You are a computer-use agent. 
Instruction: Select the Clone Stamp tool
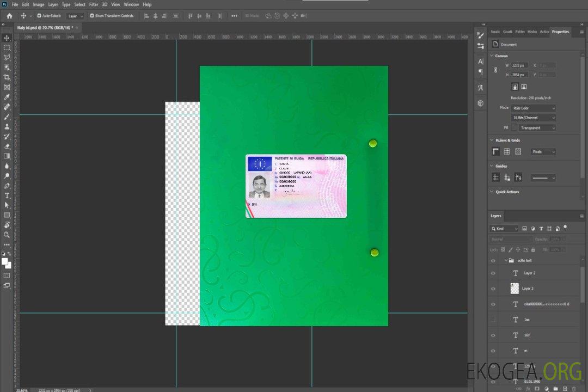click(7, 127)
